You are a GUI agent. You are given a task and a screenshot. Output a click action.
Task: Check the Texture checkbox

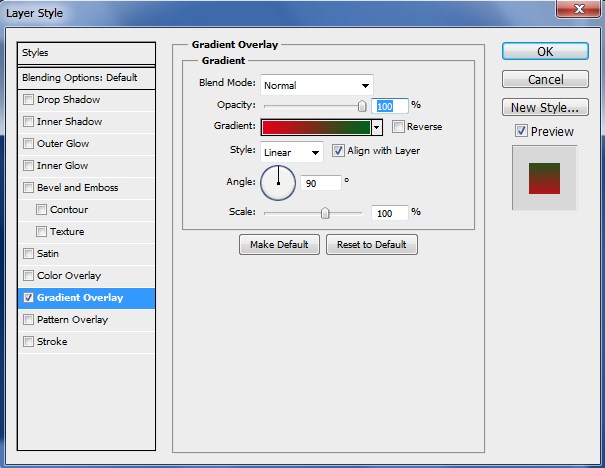[41, 231]
